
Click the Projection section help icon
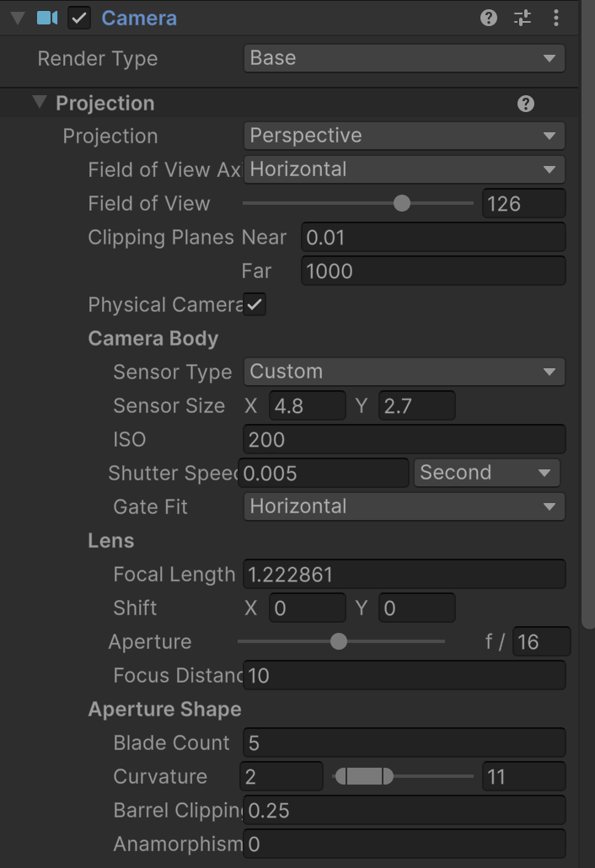tap(525, 104)
